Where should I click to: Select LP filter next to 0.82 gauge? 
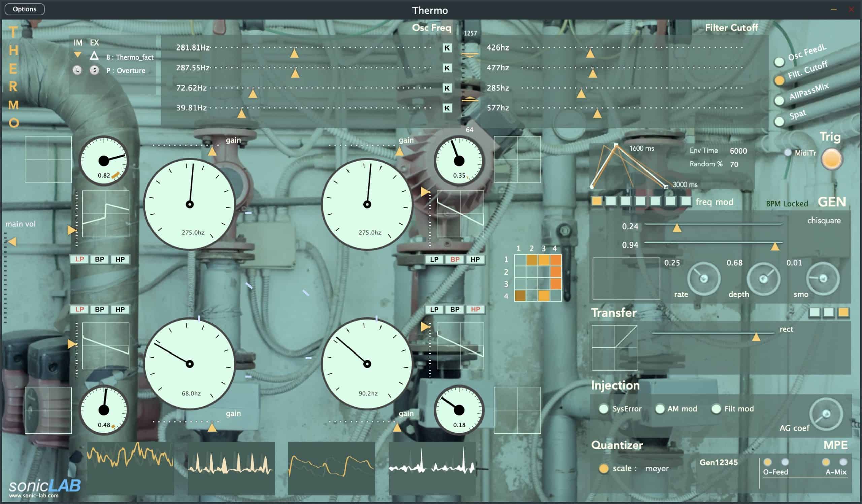(79, 259)
